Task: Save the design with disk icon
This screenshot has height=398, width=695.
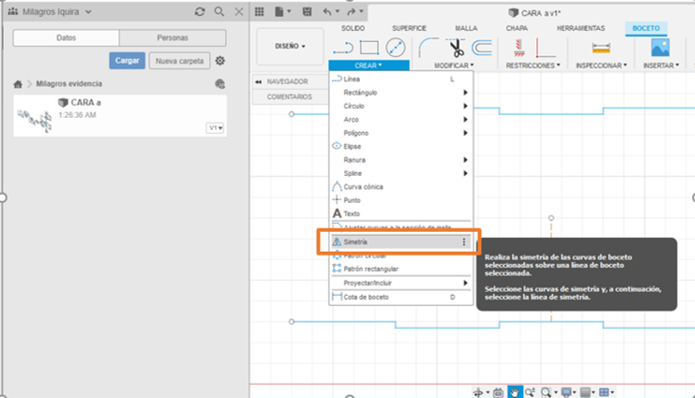Action: (307, 12)
